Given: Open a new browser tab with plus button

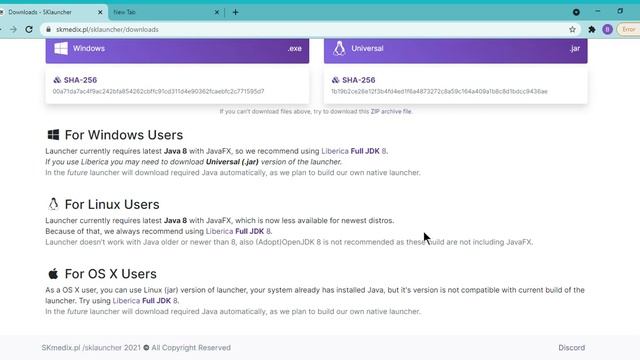Looking at the screenshot, I should [x=236, y=12].
